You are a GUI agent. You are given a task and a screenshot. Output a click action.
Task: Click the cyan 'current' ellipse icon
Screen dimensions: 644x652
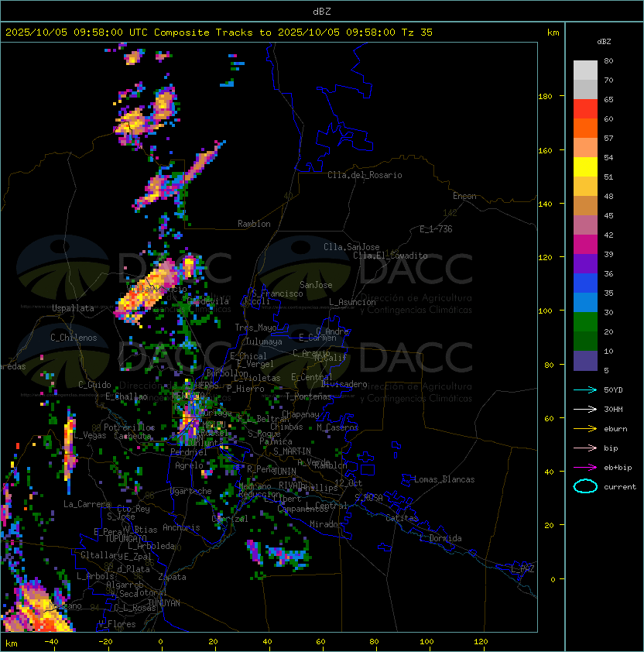coord(585,486)
